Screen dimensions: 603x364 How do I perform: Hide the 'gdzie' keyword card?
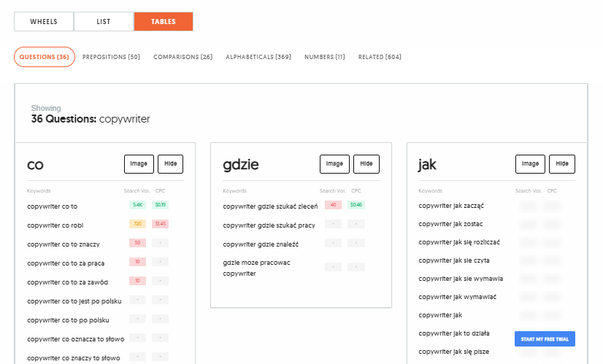tap(366, 164)
